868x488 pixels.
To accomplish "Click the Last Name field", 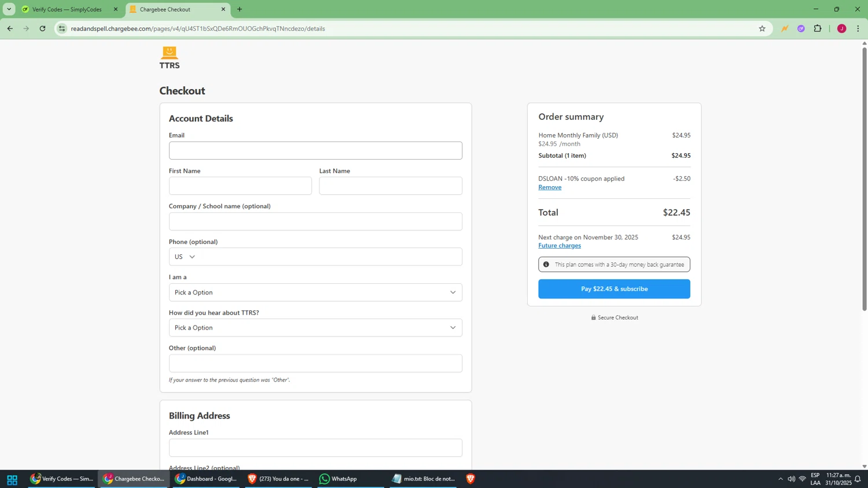I will pos(391,186).
